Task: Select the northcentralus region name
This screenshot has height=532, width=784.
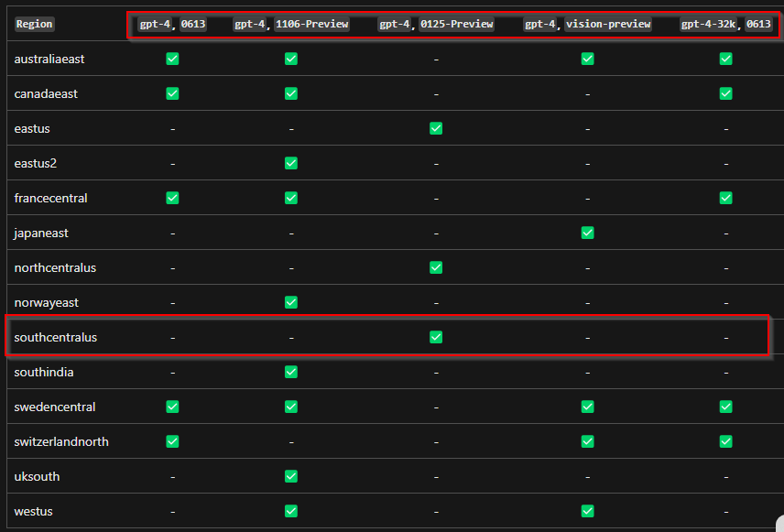Action: pyautogui.click(x=55, y=267)
